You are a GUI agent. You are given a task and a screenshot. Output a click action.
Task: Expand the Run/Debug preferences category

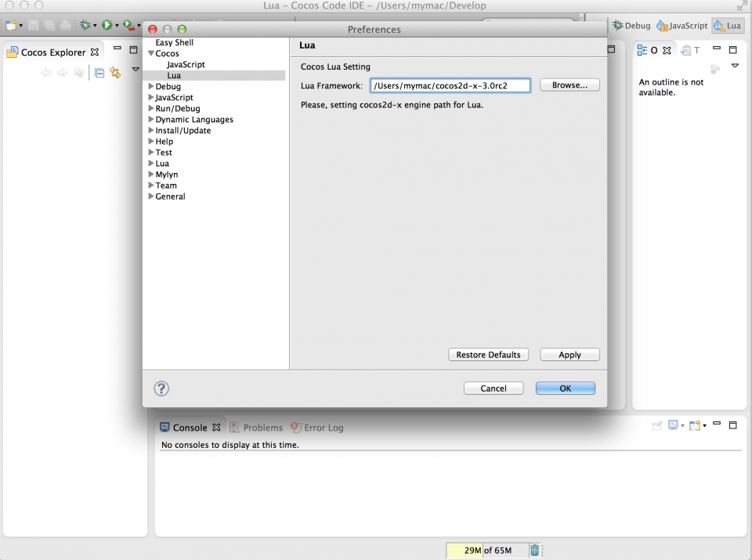pyautogui.click(x=151, y=109)
